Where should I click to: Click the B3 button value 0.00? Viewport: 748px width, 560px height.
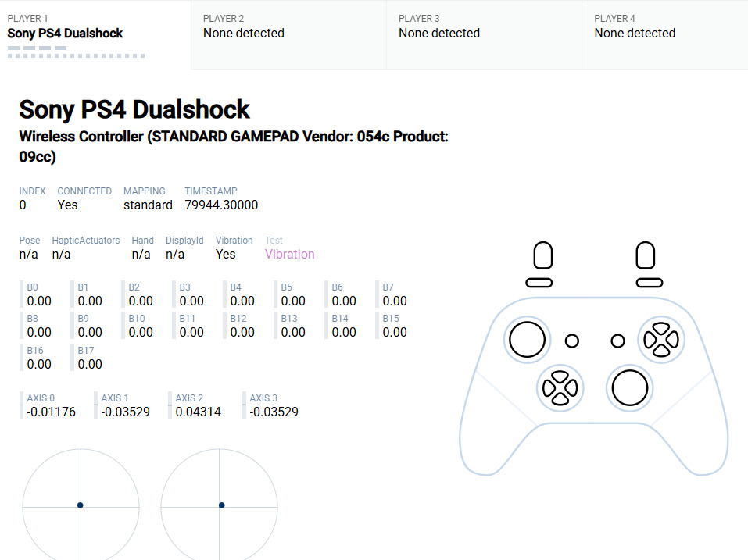191,301
